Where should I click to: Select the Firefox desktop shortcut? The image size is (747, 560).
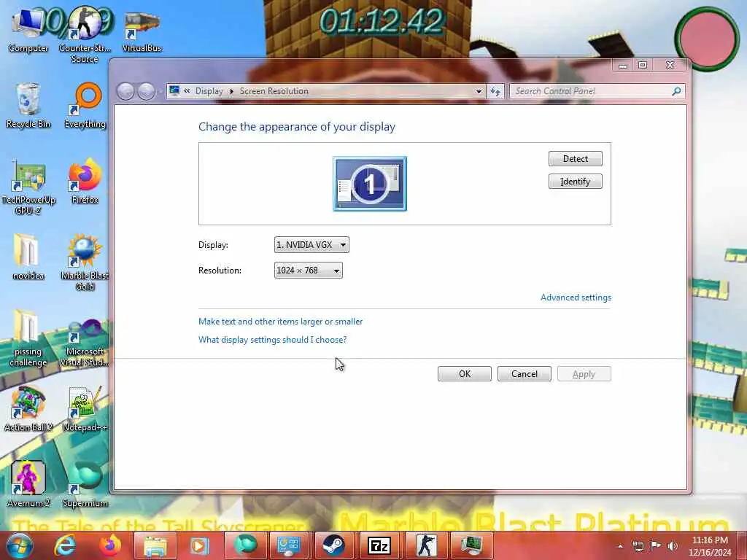[x=85, y=182]
